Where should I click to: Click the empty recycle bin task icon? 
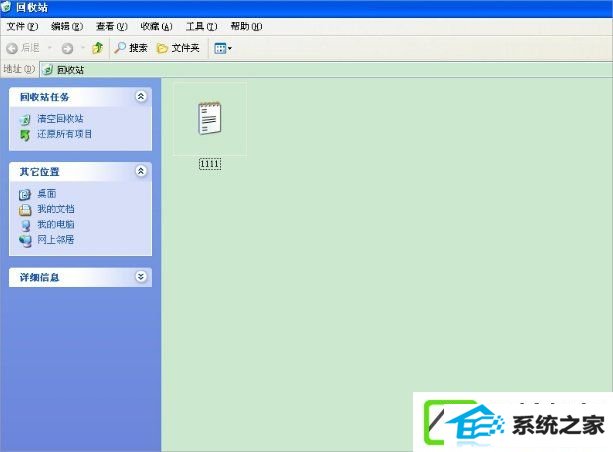25,119
